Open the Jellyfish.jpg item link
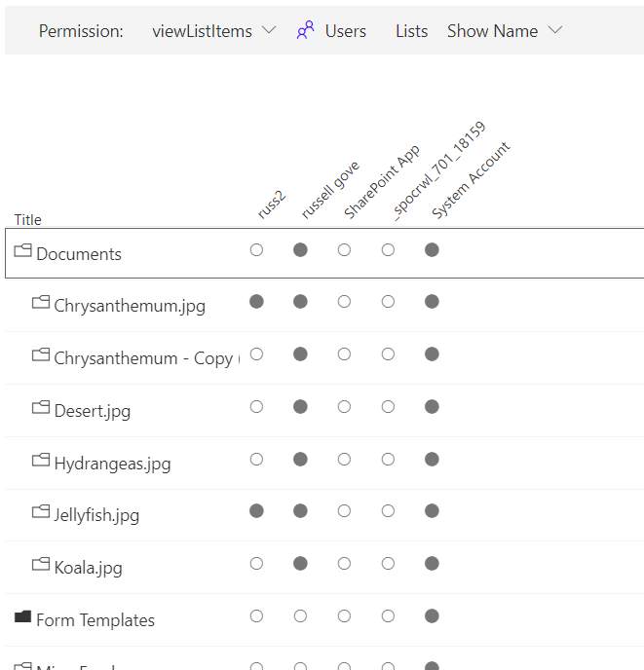 point(96,515)
